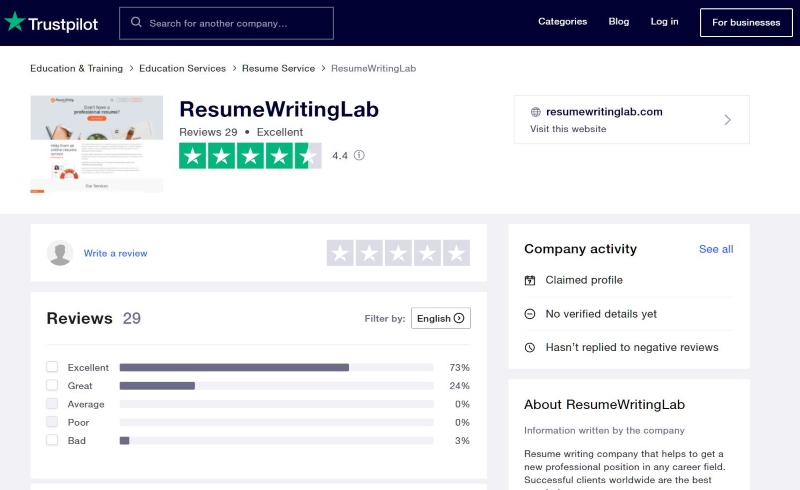The image size is (800, 490).
Task: Click the Search for another company field
Action: tap(227, 23)
